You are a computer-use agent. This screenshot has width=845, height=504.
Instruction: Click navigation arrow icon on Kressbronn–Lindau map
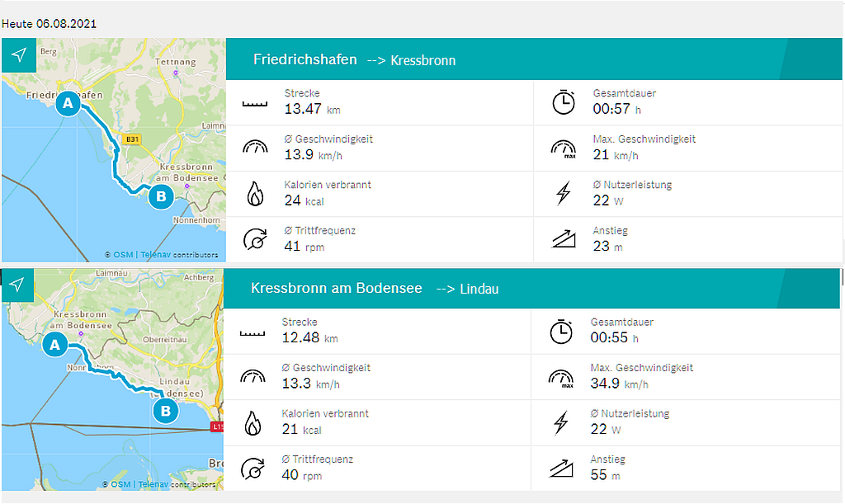click(x=18, y=285)
